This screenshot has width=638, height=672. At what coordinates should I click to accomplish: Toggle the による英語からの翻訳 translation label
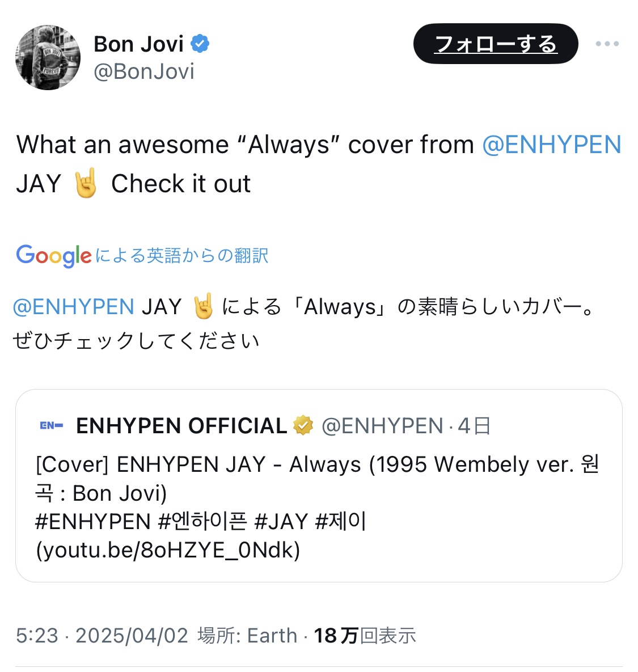coord(181,255)
